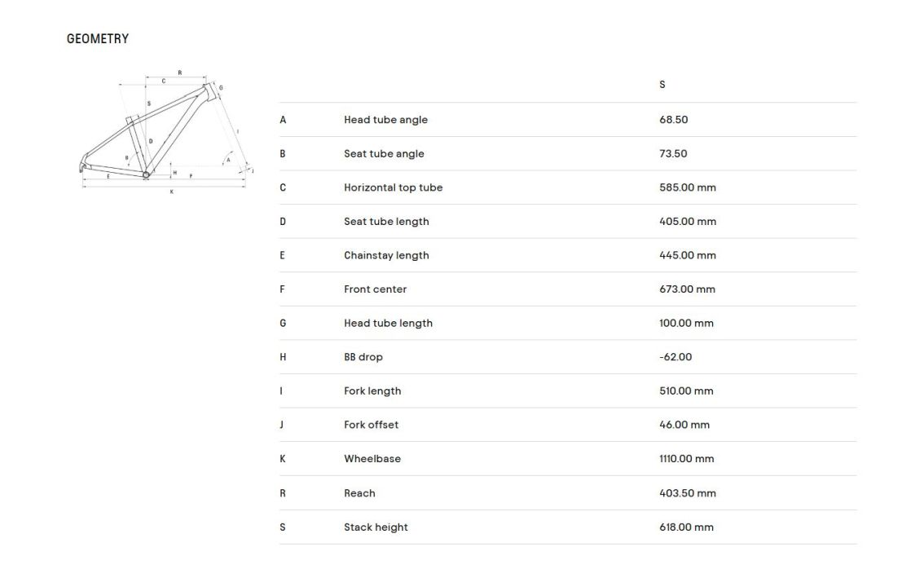Click the 100.00 mm head tube value
924x578 pixels.
[686, 324]
